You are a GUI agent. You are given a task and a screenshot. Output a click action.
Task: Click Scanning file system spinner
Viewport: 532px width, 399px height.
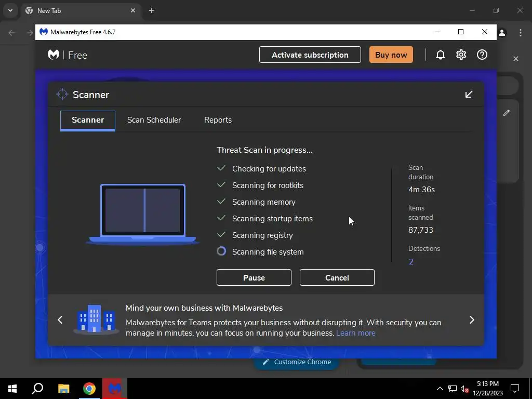pos(221,251)
